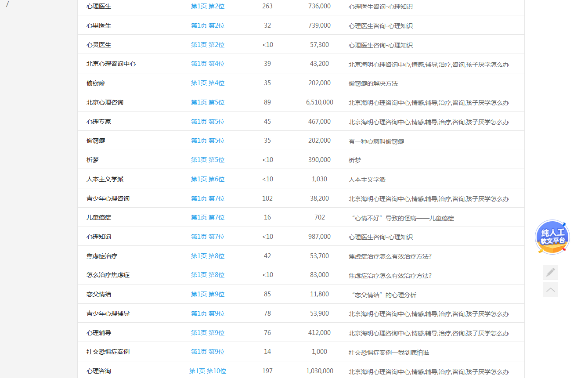Click the pencil edit icon on the right
This screenshot has width=588, height=378.
(x=551, y=272)
